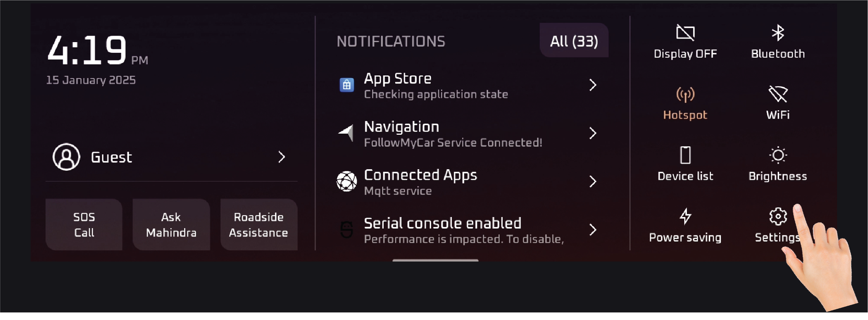Open Guest profile using its chevron

pyautogui.click(x=282, y=157)
